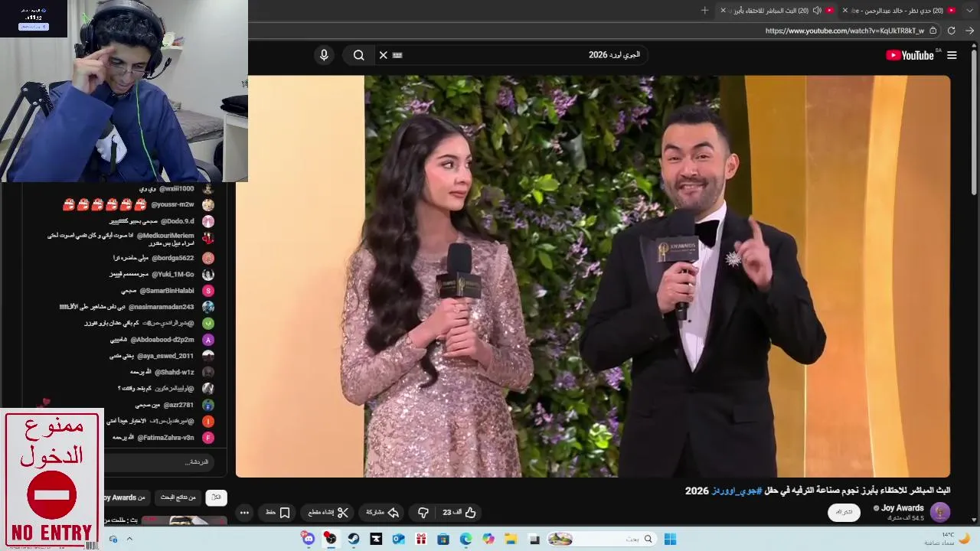Open the Joy Awards channel avatar

pyautogui.click(x=940, y=512)
